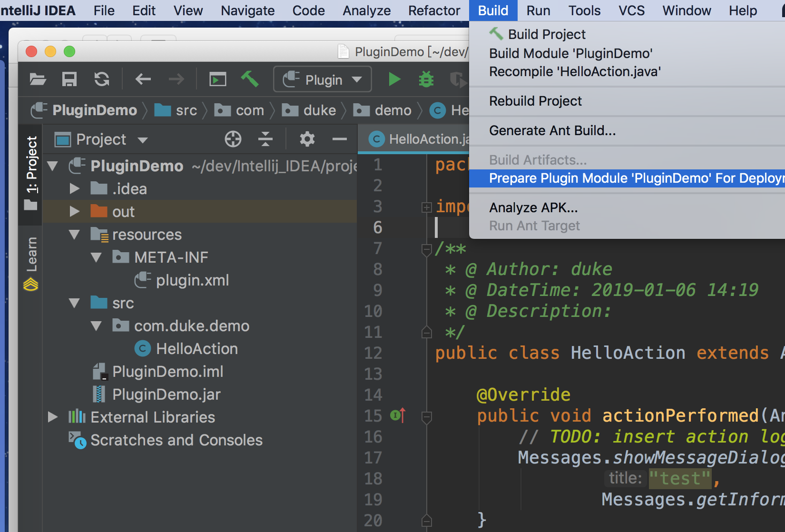Navigate back using the left arrow icon
This screenshot has width=785, height=532.
click(143, 79)
